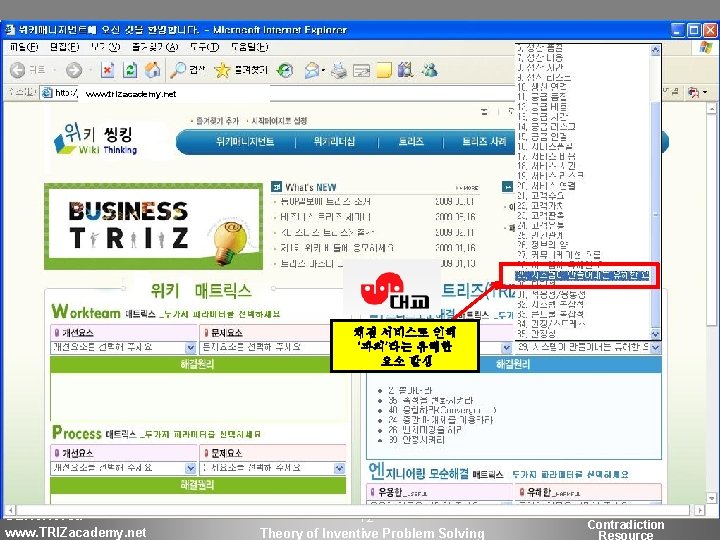This screenshot has width=720, height=540.
Task: Click the Business TRIZ banner image
Action: pos(153,226)
